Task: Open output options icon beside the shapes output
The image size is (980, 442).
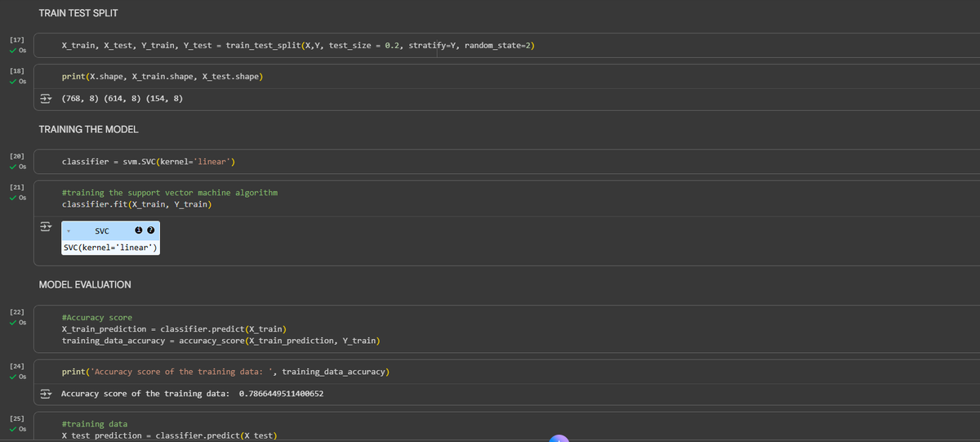Action: [x=47, y=99]
